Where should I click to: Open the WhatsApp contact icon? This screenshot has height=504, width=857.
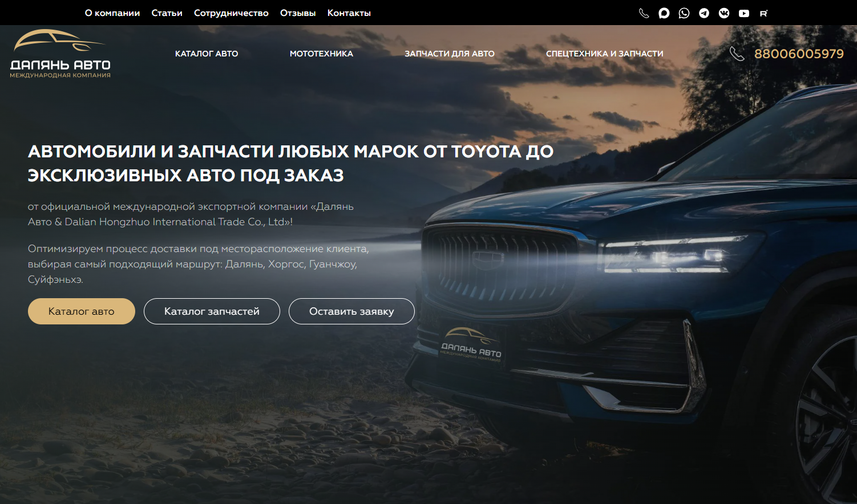(684, 13)
